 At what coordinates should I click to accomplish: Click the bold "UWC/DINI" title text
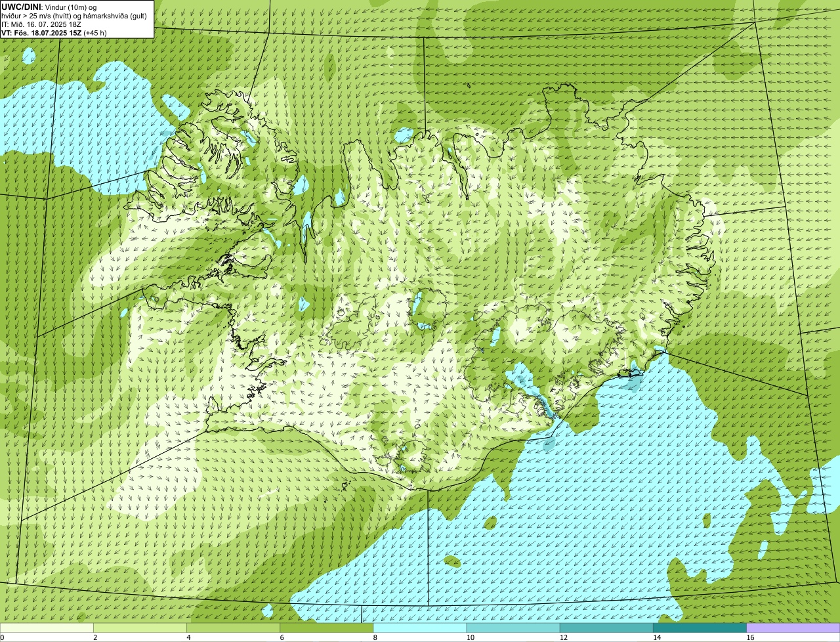tap(22, 7)
